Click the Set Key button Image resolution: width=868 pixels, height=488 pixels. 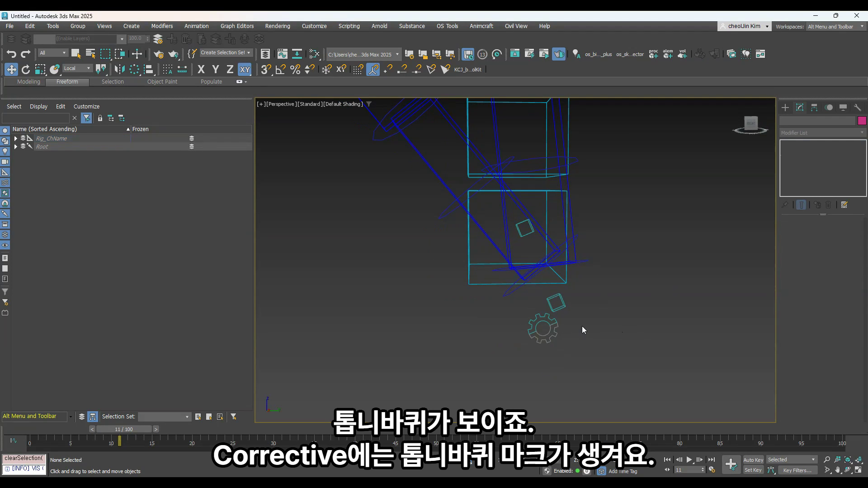[753, 470]
